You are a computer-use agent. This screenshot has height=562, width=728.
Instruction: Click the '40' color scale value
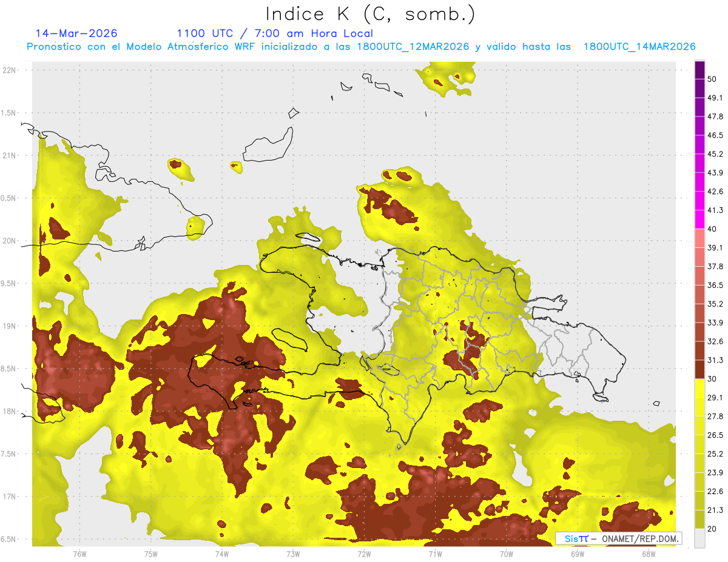pyautogui.click(x=712, y=229)
